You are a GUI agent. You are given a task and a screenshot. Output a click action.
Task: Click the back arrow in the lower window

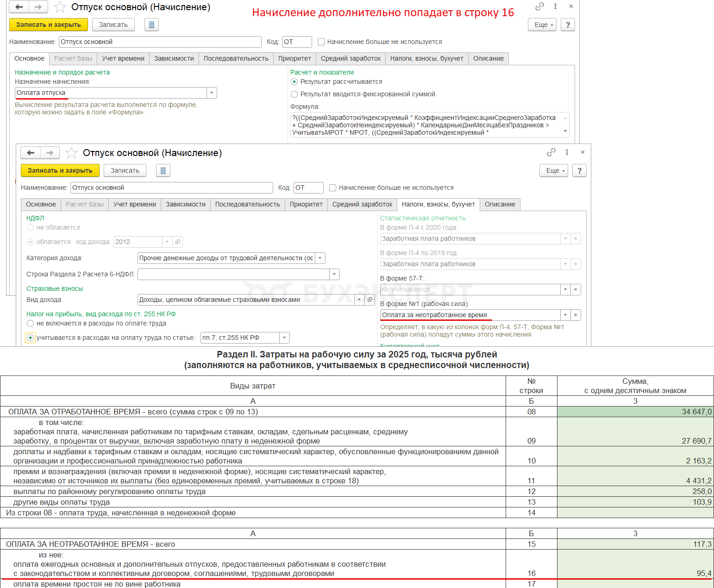coord(31,153)
